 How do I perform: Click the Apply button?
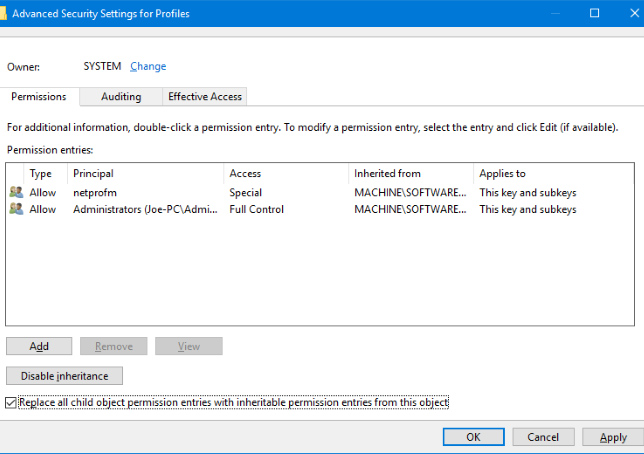612,437
